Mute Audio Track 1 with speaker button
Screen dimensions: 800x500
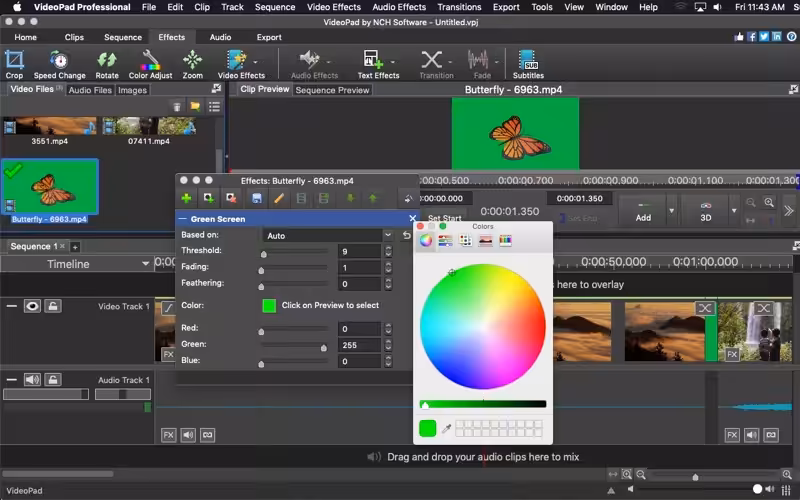coord(32,380)
